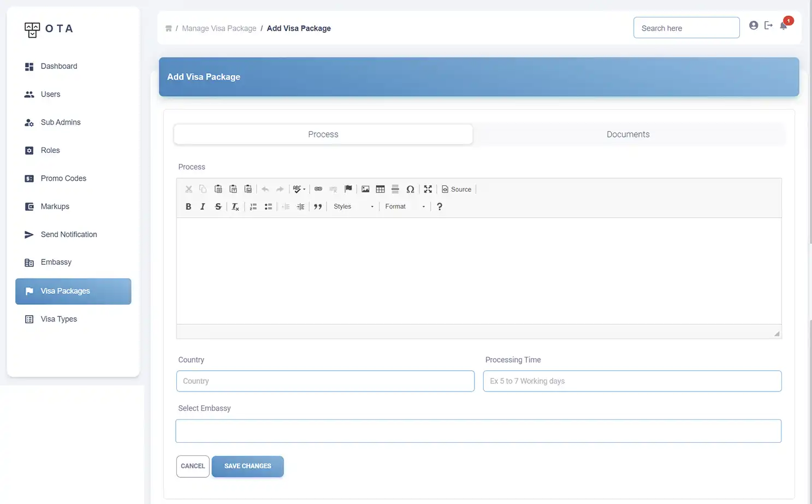Click the insert image icon
812x504 pixels.
(365, 189)
